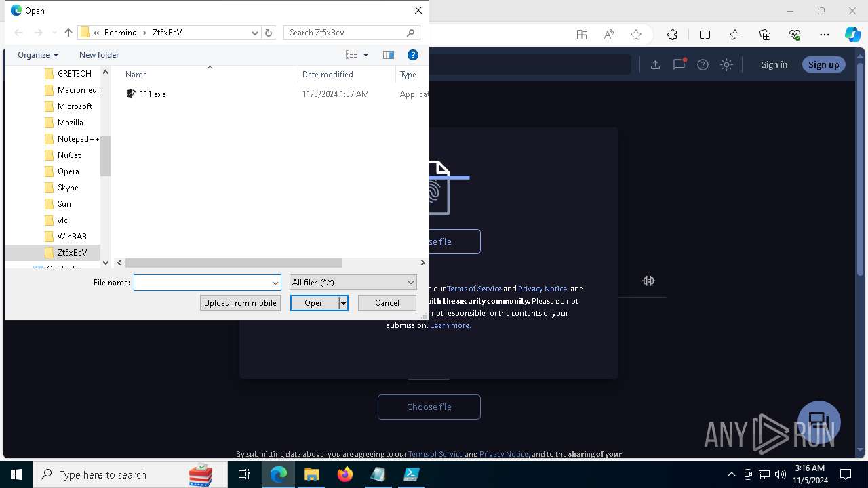Refresh the Zt5xBcV folder view

click(269, 33)
